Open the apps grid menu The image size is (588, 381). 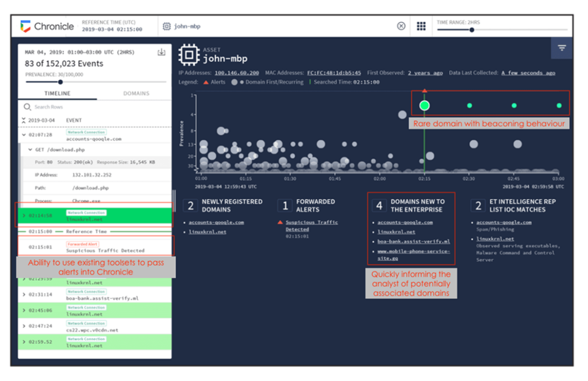tap(421, 26)
